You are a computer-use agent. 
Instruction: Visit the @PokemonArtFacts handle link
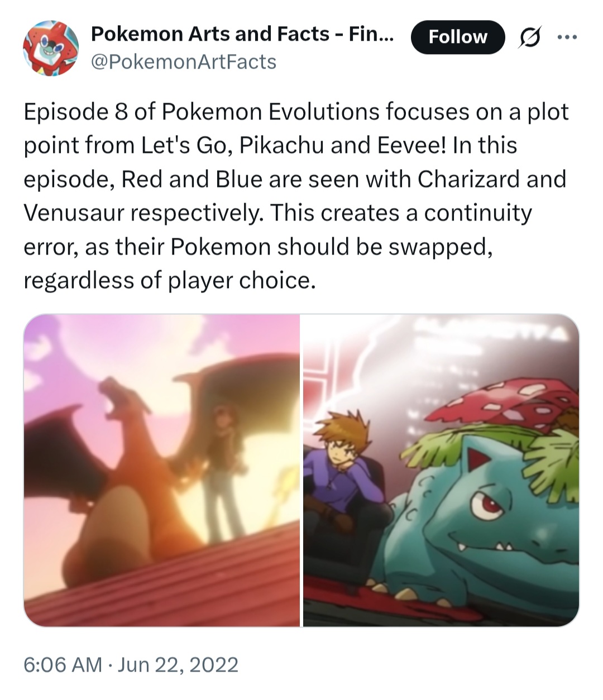coord(183,62)
